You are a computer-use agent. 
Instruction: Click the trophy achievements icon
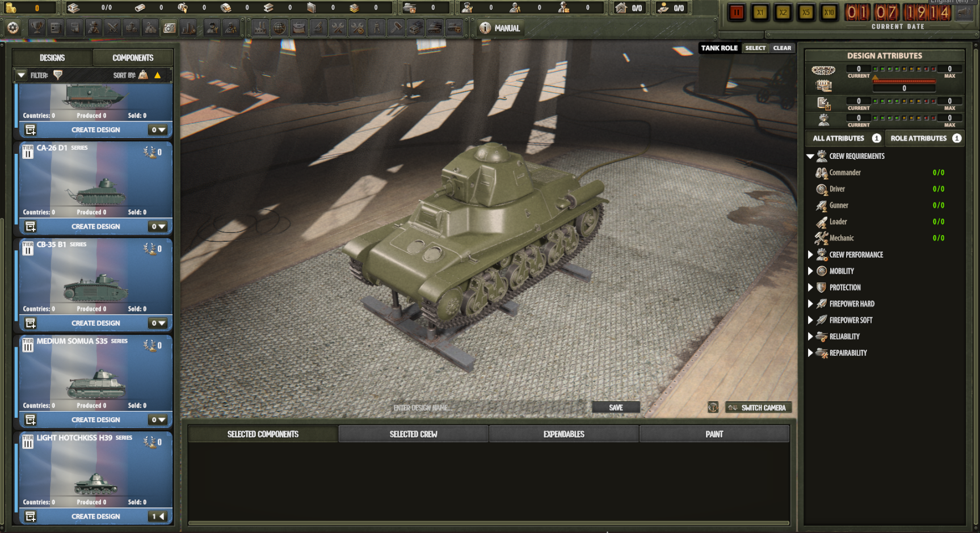pyautogui.click(x=37, y=28)
